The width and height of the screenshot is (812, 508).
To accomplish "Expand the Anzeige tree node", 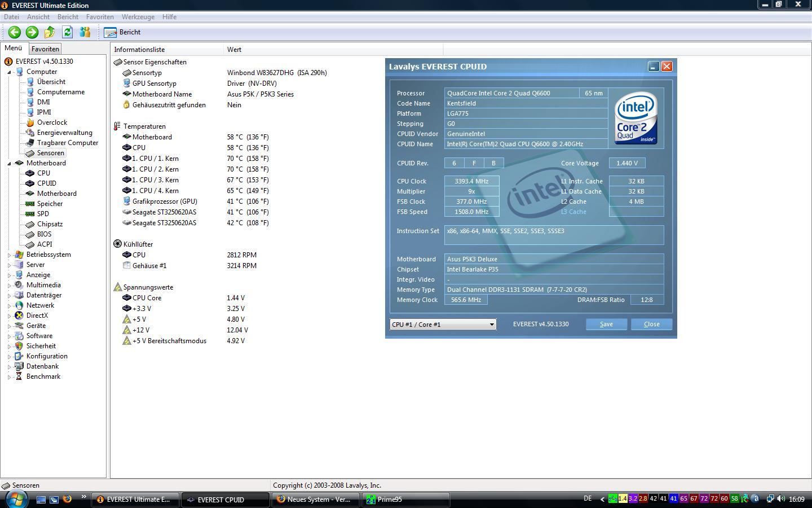I will point(10,275).
